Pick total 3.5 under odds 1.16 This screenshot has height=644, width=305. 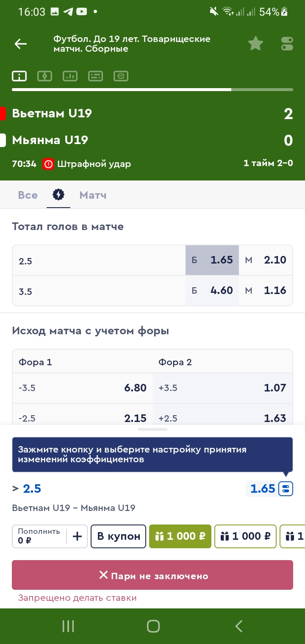[x=266, y=291]
